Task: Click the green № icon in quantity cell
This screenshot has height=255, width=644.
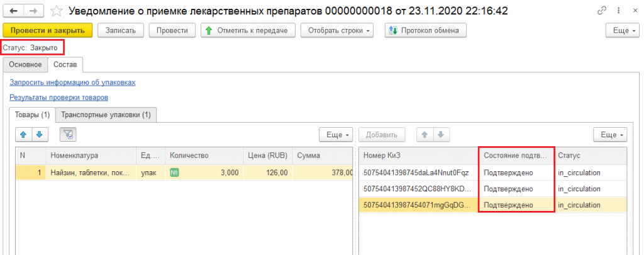Action: [174, 173]
